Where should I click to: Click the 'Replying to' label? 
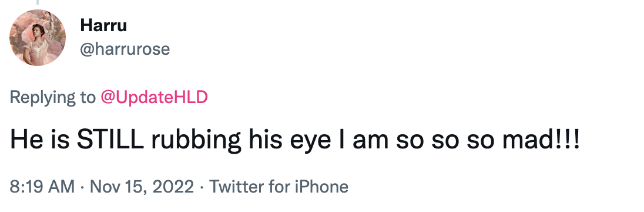tap(52, 98)
